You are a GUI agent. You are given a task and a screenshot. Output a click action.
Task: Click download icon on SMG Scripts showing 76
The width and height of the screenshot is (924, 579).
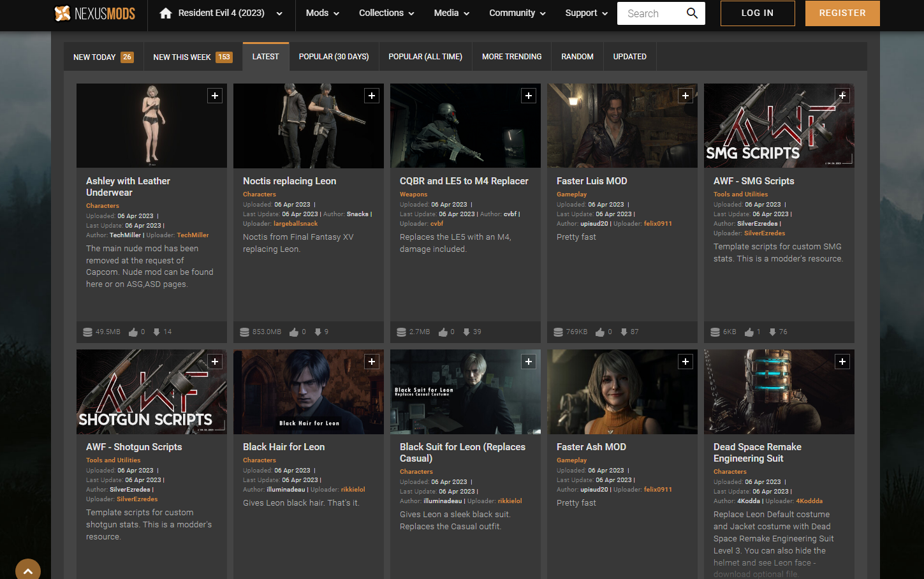[x=772, y=332]
